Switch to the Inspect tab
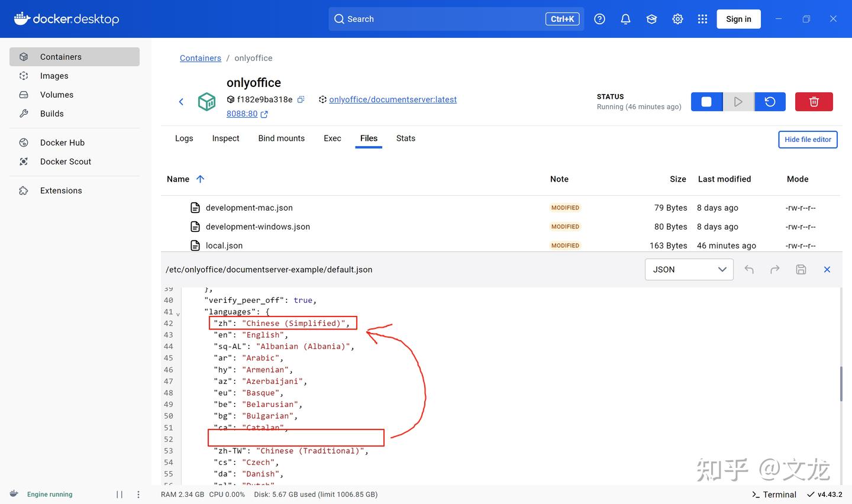Image resolution: width=852 pixels, height=504 pixels. pyautogui.click(x=225, y=138)
